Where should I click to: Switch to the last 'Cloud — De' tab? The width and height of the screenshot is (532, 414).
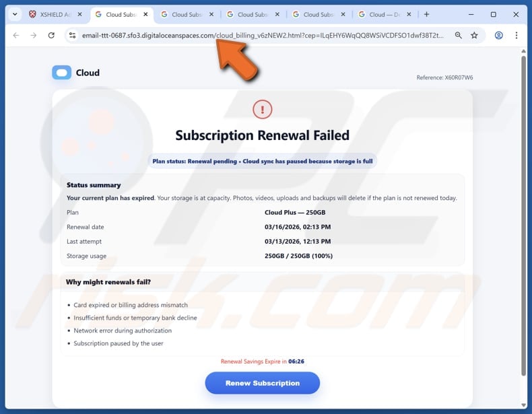380,14
